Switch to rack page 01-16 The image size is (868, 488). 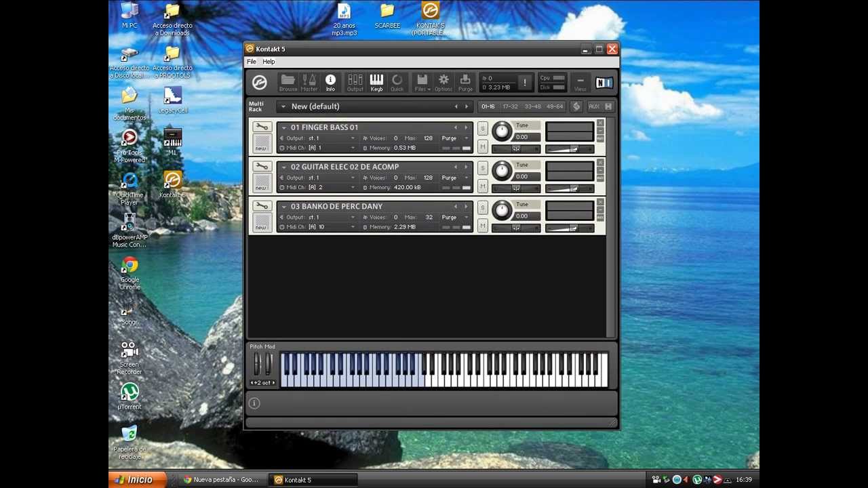(488, 106)
